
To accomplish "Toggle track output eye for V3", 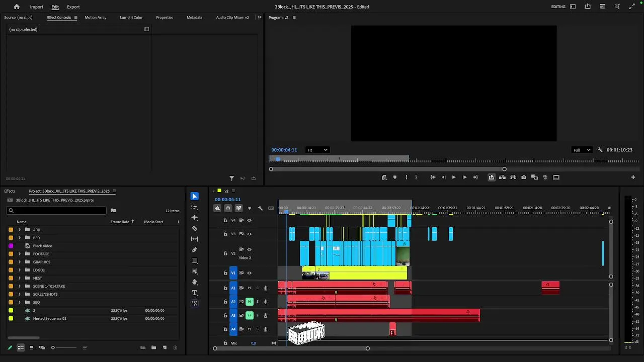I will point(249,234).
